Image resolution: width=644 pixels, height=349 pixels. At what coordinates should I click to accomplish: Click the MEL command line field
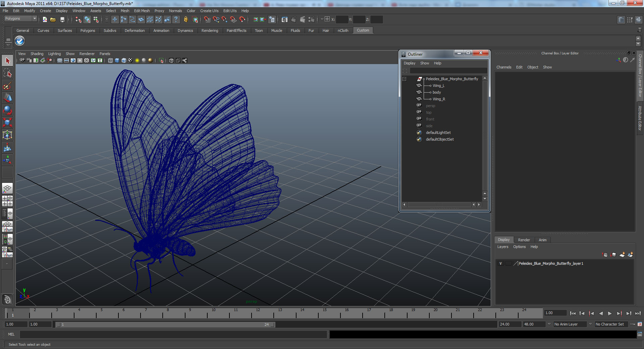tap(173, 334)
